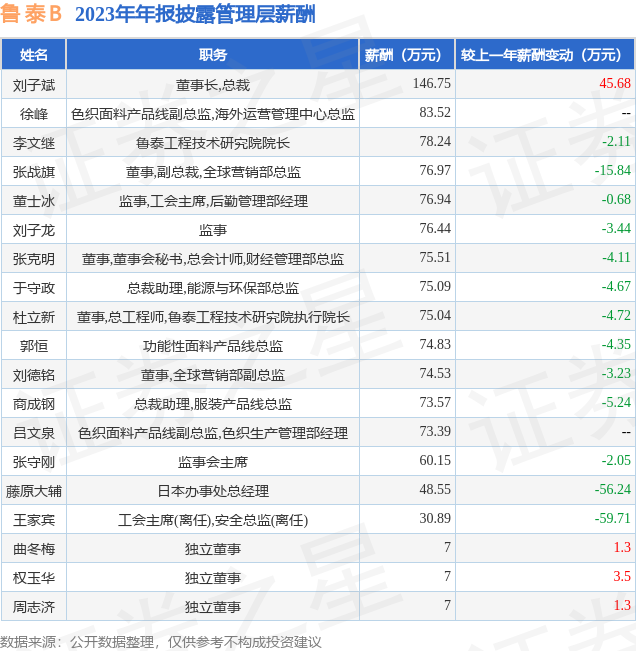Click 总裁助理,能源与环保部总监 cell
636x651 pixels.
pyautogui.click(x=213, y=288)
